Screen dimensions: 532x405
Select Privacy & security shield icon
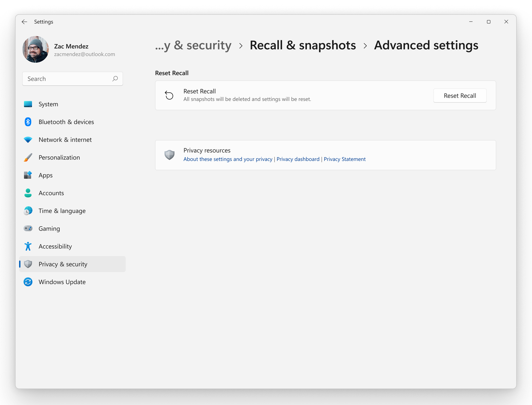coord(28,264)
